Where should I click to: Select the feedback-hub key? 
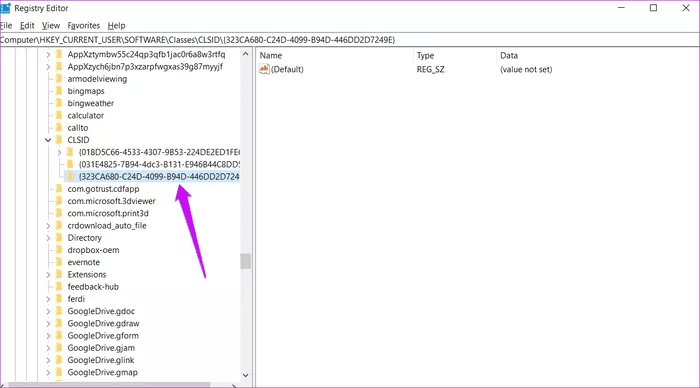93,287
